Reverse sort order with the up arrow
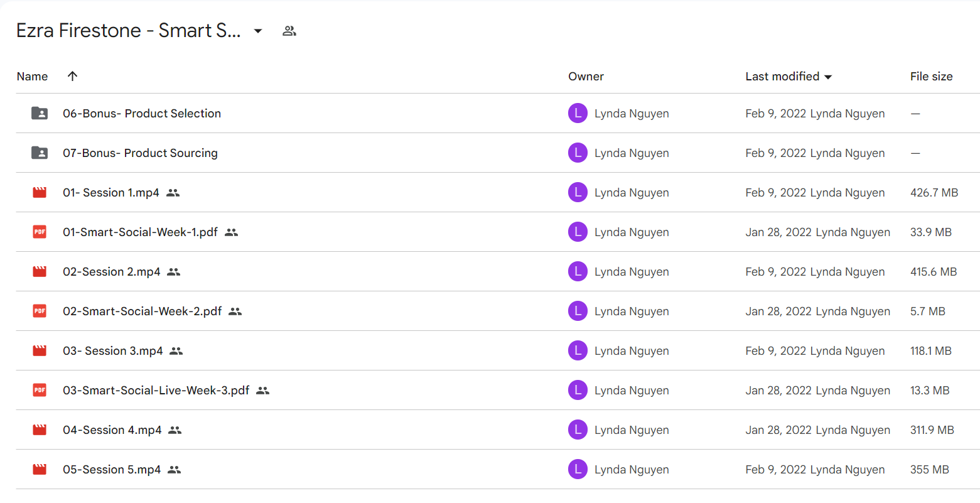Viewport: 980px width, 503px height. 73,76
